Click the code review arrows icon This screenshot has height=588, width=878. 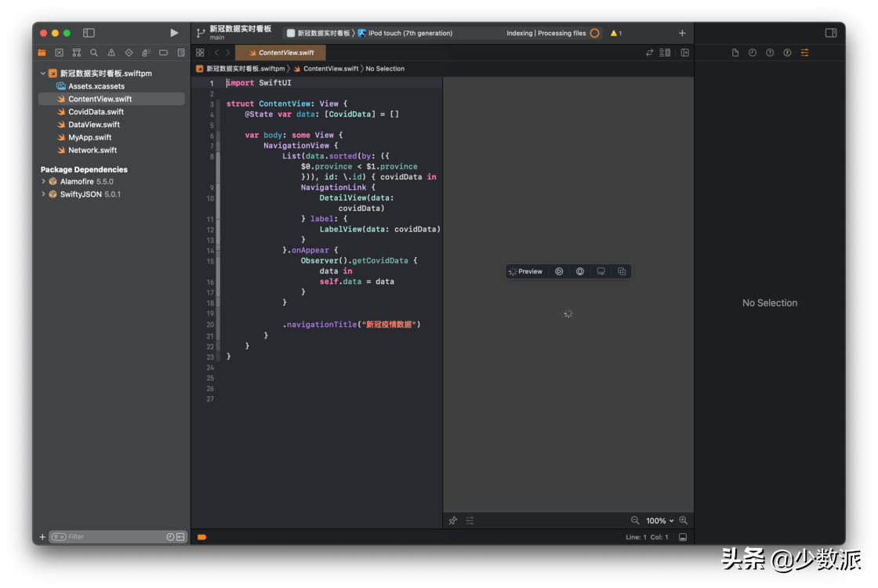tap(650, 53)
